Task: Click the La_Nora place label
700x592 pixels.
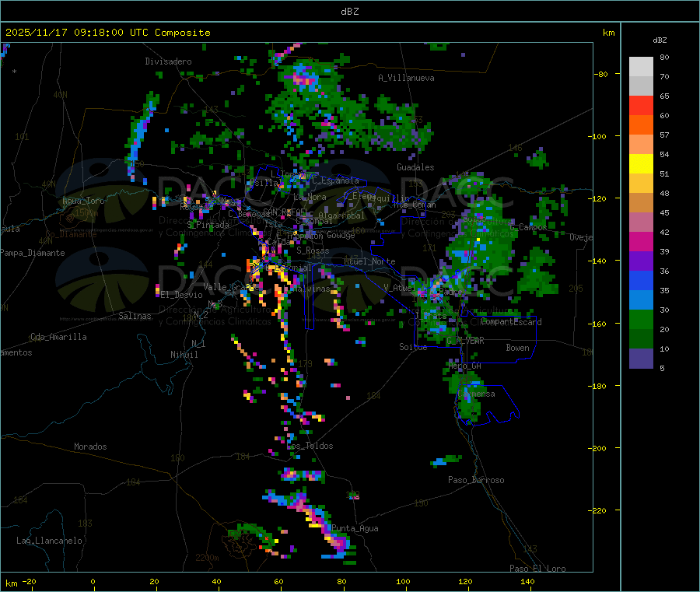Action: (310, 197)
